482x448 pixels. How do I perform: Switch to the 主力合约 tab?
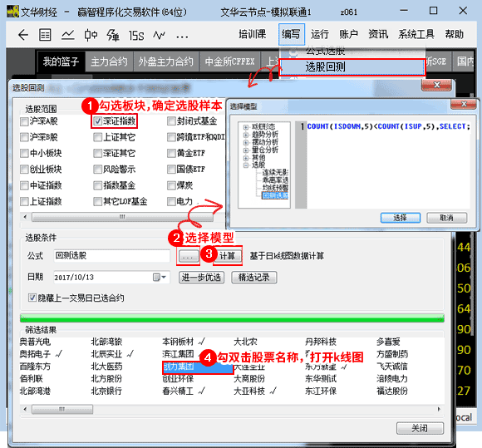109,62
